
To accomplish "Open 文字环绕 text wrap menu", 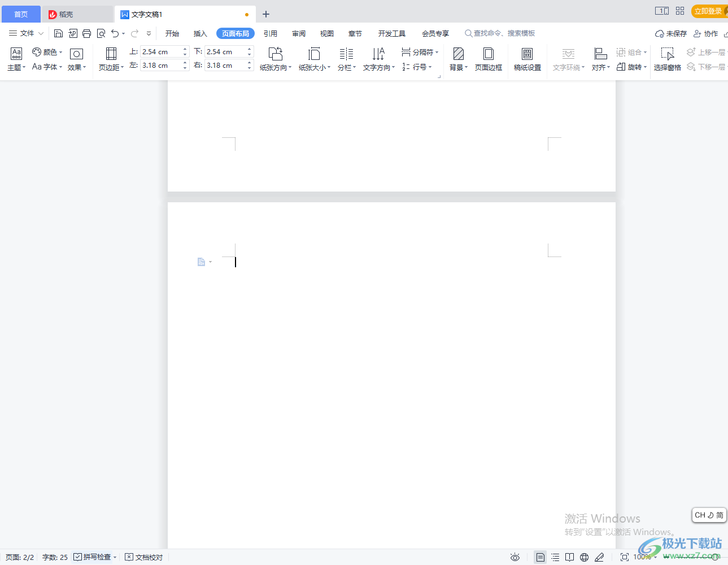I will click(569, 59).
